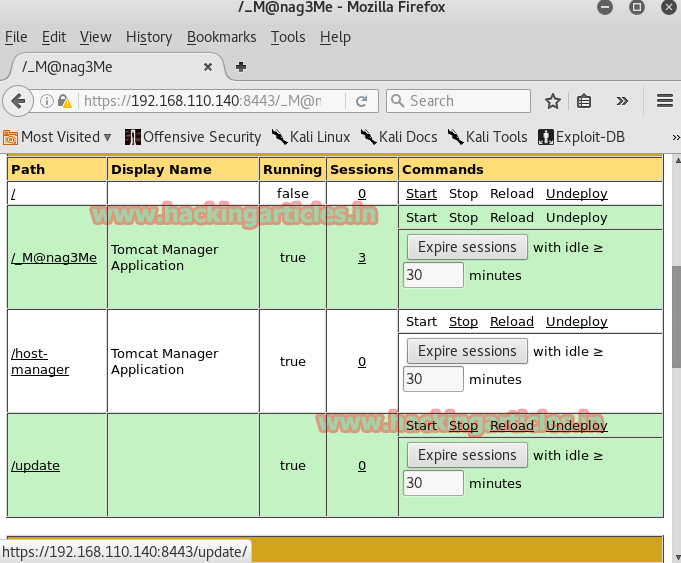Image resolution: width=681 pixels, height=563 pixels.
Task: Go back using the back arrow button
Action: click(18, 101)
